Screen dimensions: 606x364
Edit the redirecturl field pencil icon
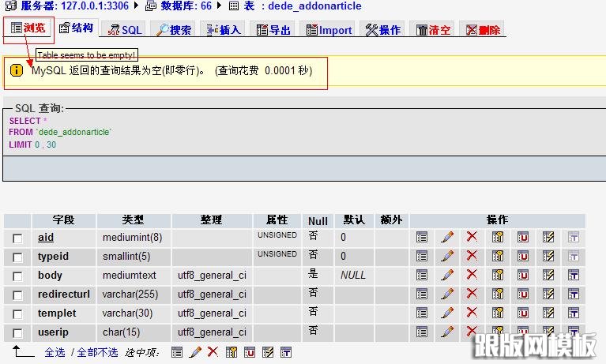pos(446,294)
